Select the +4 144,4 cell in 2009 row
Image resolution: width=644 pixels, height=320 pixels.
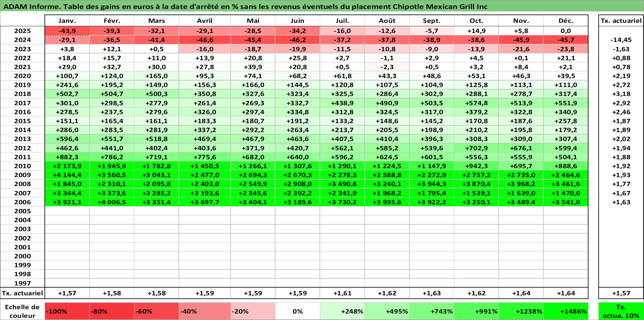[67, 175]
